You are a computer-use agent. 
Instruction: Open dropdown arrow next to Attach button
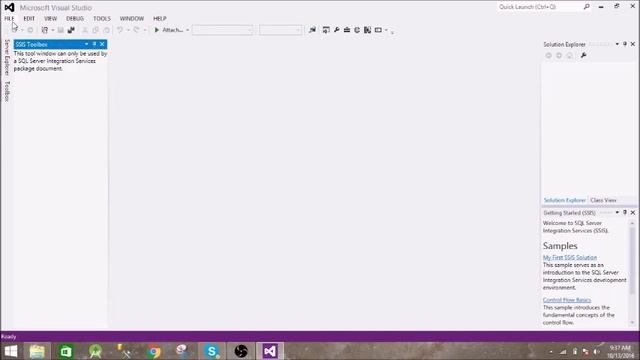pos(188,30)
